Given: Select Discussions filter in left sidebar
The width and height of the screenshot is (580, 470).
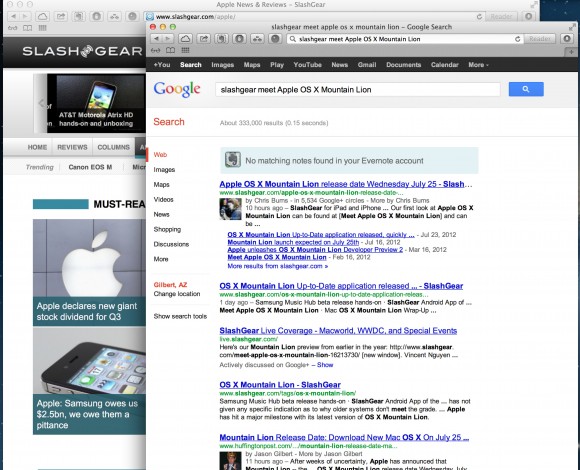Looking at the screenshot, I should [171, 244].
